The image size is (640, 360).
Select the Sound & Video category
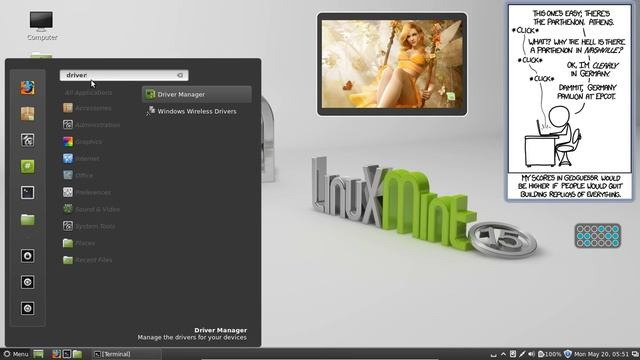[91, 209]
